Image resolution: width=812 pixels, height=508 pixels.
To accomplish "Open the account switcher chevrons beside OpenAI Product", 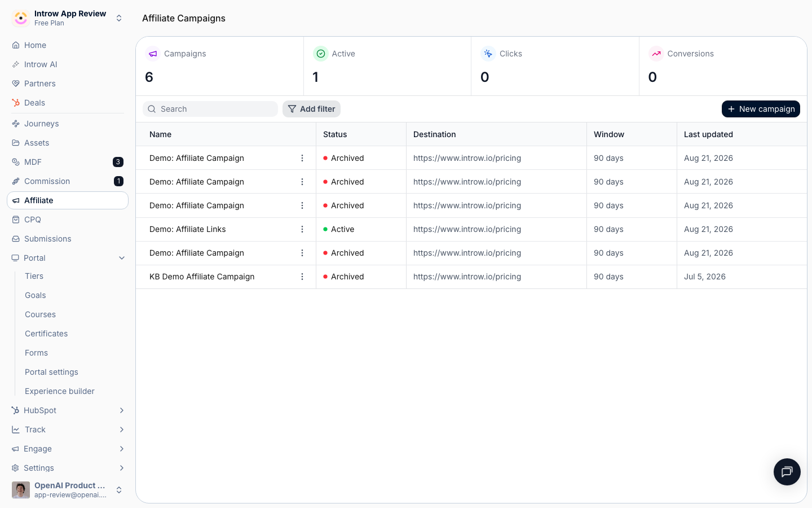I will click(119, 490).
